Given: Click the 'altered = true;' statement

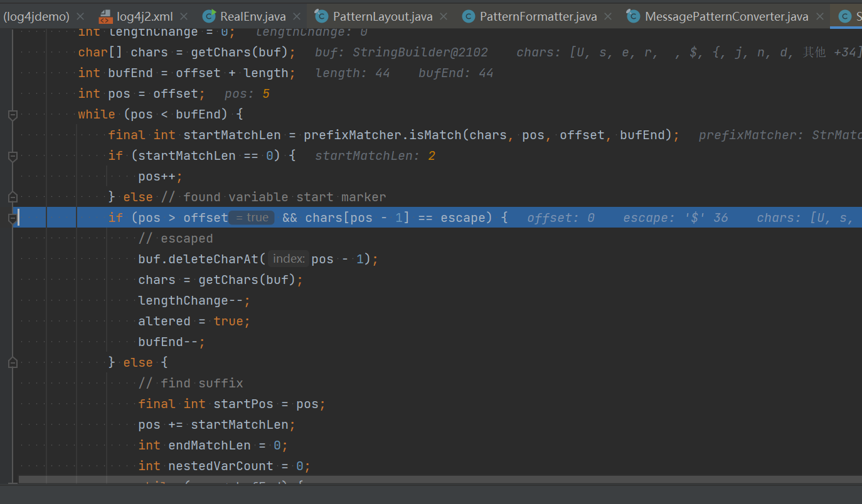Looking at the screenshot, I should tap(194, 321).
